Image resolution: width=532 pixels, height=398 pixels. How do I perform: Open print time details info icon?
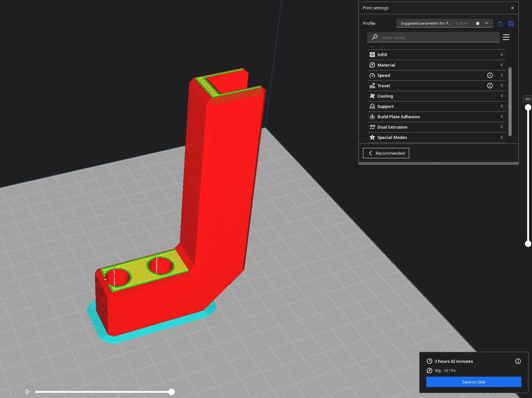[518, 361]
